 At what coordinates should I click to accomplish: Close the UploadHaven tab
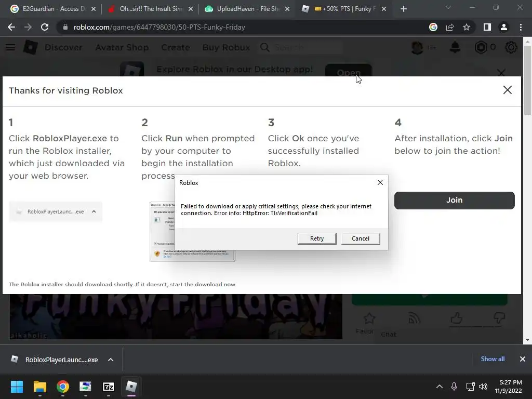[287, 9]
